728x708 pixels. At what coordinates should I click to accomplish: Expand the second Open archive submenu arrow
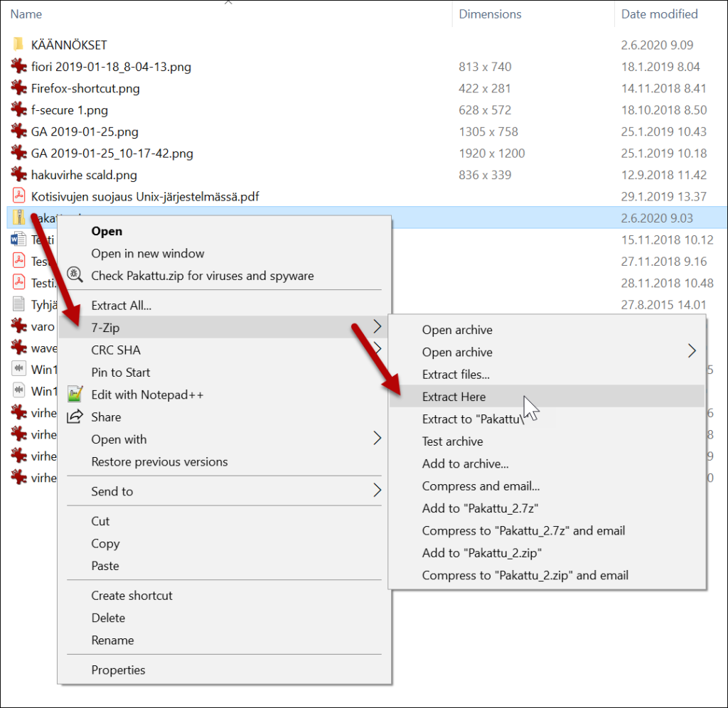pos(691,352)
